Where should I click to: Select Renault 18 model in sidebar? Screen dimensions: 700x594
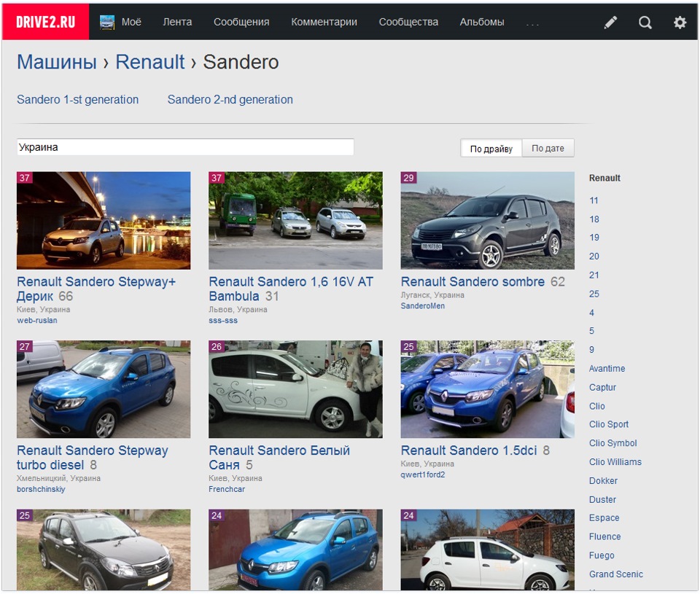point(594,219)
